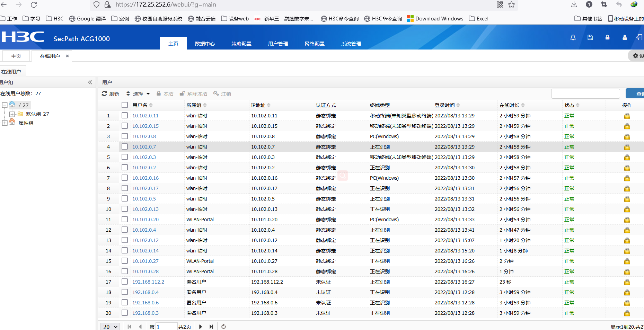644x330 pixels.
Task: Click lock icon for user 10.102.0.11
Action: pyautogui.click(x=627, y=116)
